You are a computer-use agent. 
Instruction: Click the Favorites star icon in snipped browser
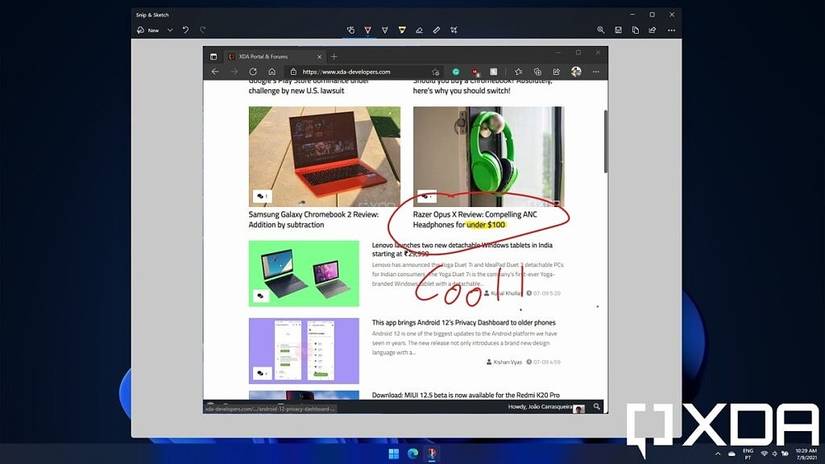tap(519, 72)
